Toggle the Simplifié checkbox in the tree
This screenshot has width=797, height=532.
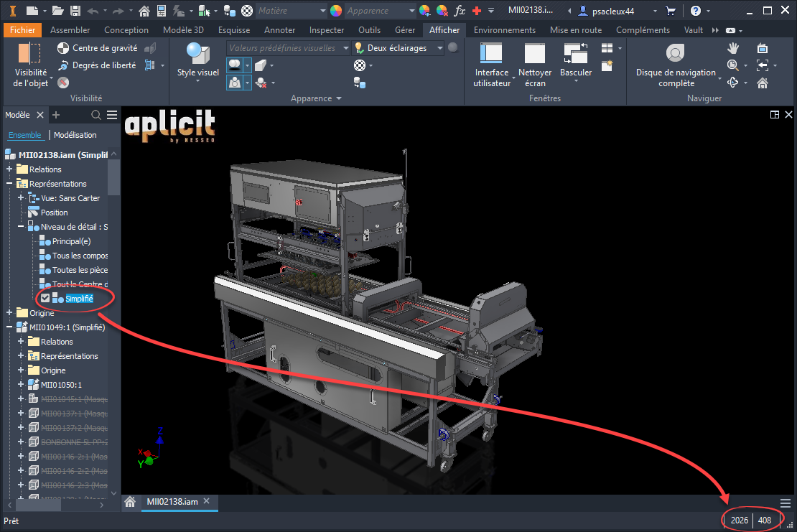[45, 299]
